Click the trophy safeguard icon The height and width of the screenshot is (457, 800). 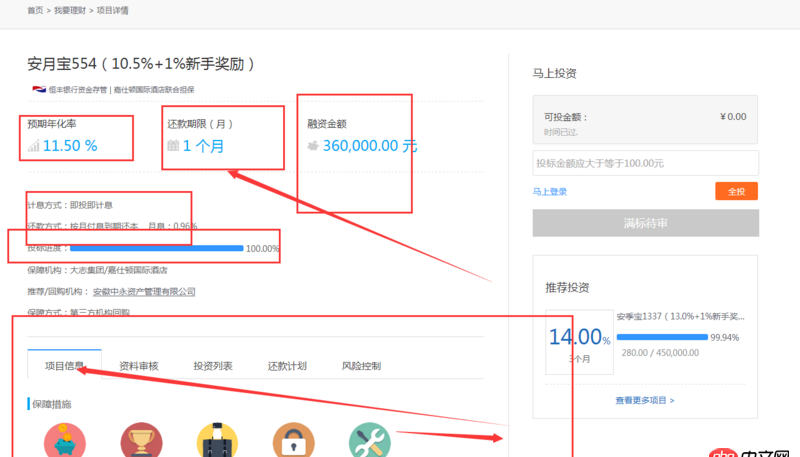pos(141,440)
